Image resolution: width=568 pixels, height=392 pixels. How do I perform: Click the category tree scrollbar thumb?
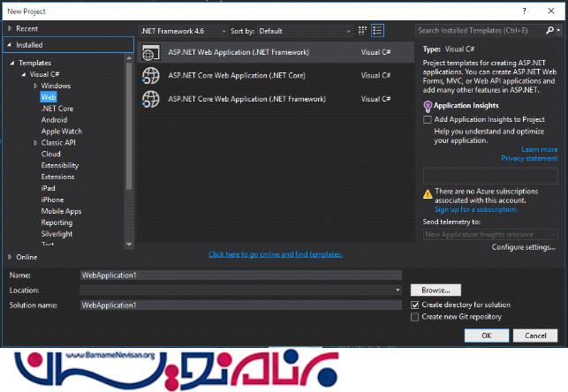[x=129, y=126]
